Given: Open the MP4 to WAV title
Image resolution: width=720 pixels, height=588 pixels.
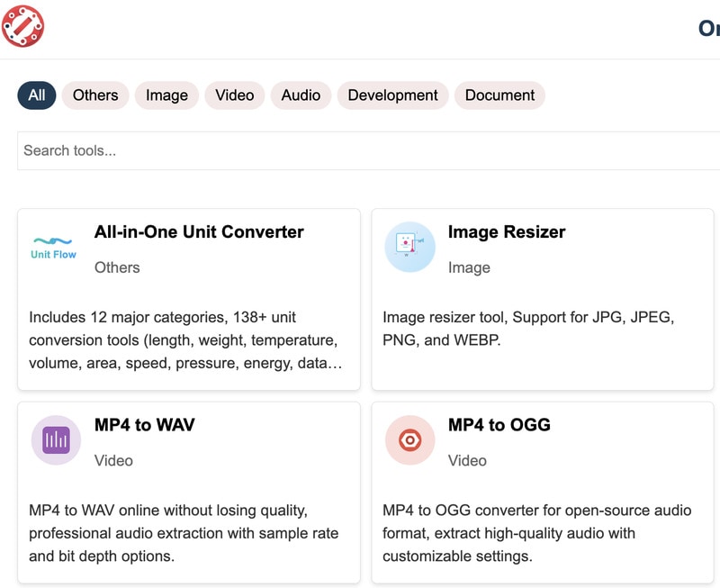Looking at the screenshot, I should 145,425.
